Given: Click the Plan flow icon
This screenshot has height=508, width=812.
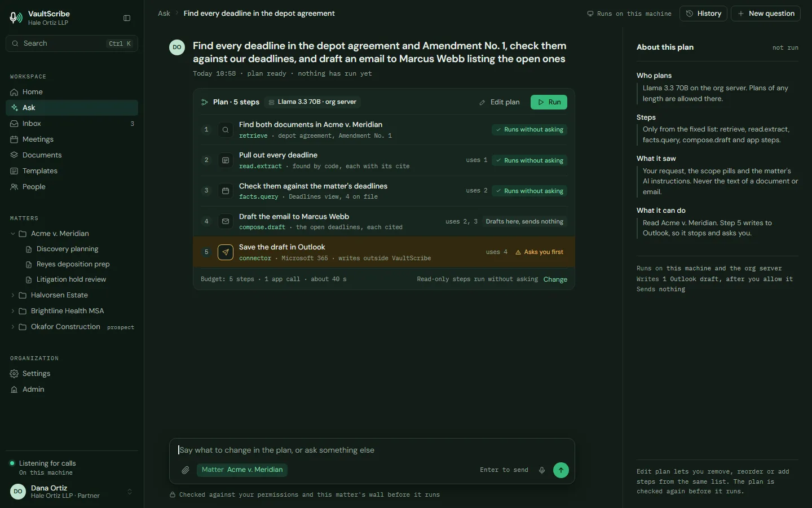Looking at the screenshot, I should [x=205, y=102].
